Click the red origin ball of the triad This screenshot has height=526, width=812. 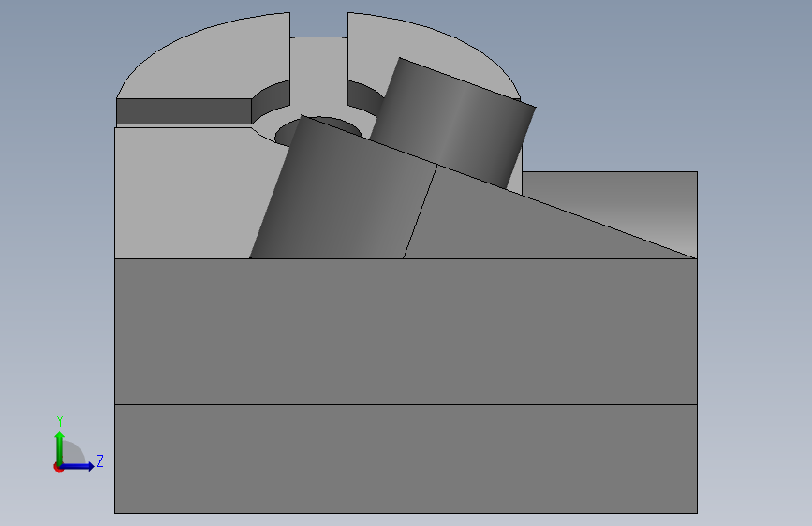(x=58, y=467)
